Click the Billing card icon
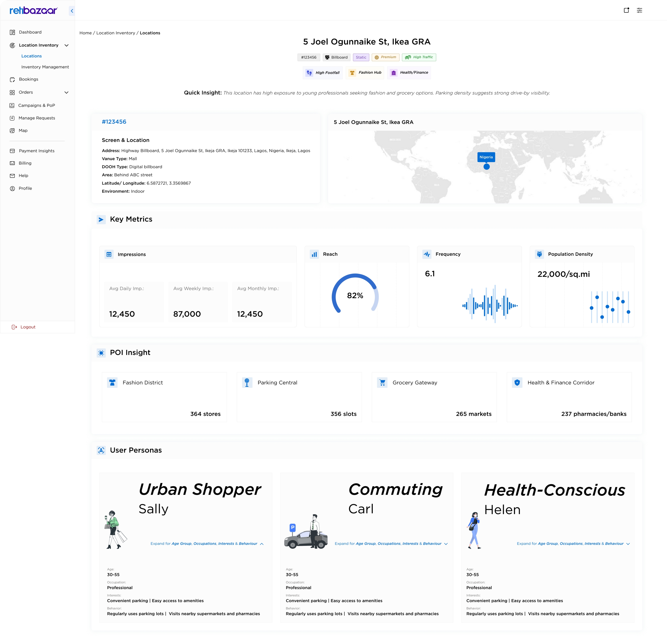667x644 pixels. [x=12, y=163]
